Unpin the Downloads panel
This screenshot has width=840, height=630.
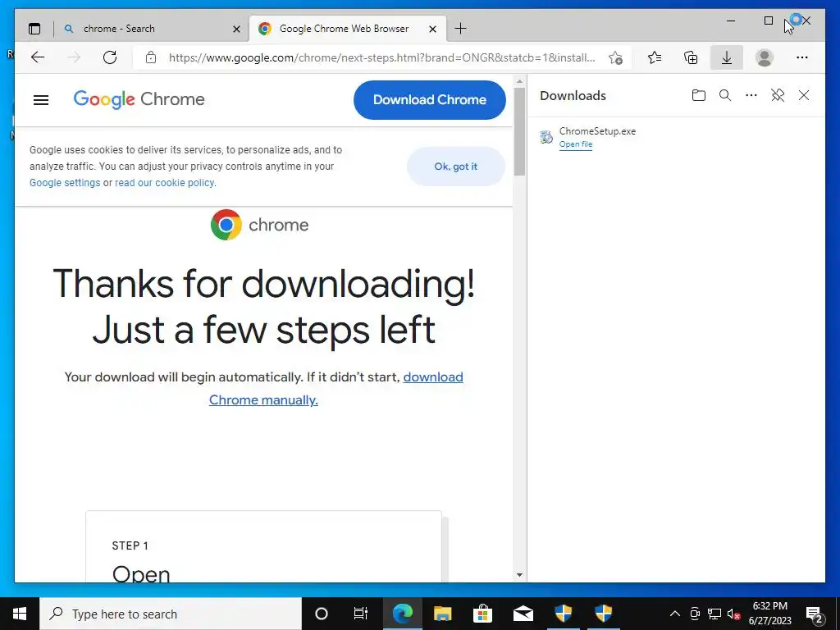pos(778,95)
